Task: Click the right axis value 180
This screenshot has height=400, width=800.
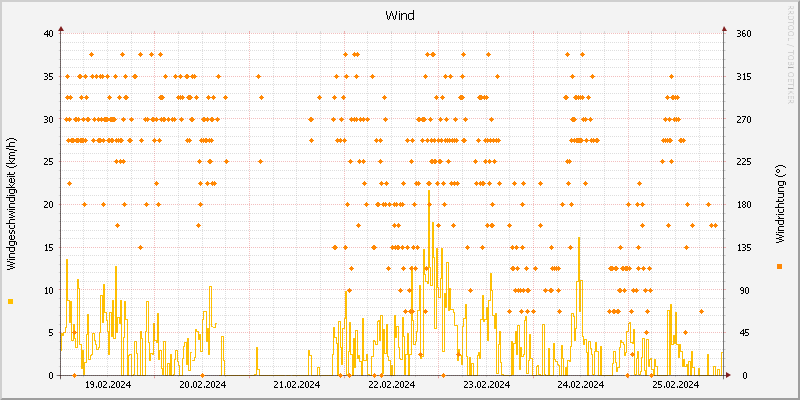Action: 744,205
